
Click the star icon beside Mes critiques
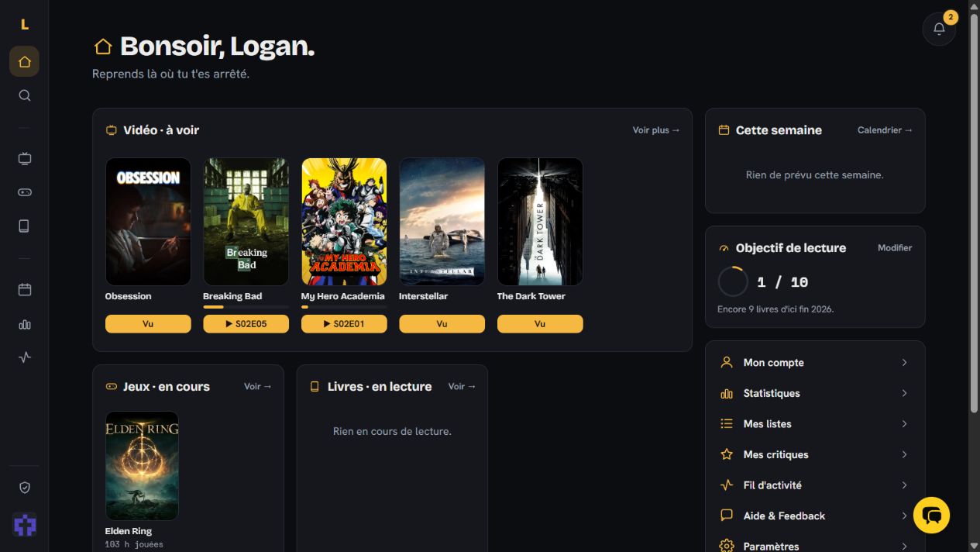[726, 454]
